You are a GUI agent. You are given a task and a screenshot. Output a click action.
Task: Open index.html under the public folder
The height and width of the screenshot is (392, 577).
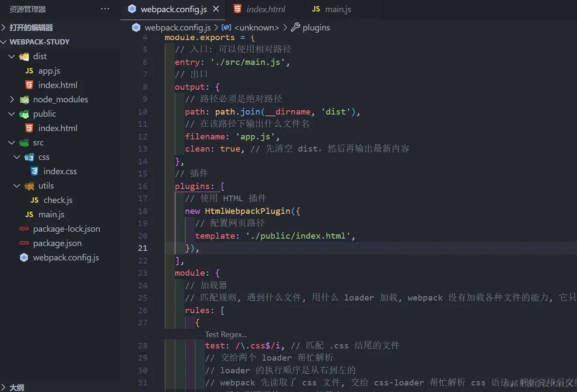(58, 128)
